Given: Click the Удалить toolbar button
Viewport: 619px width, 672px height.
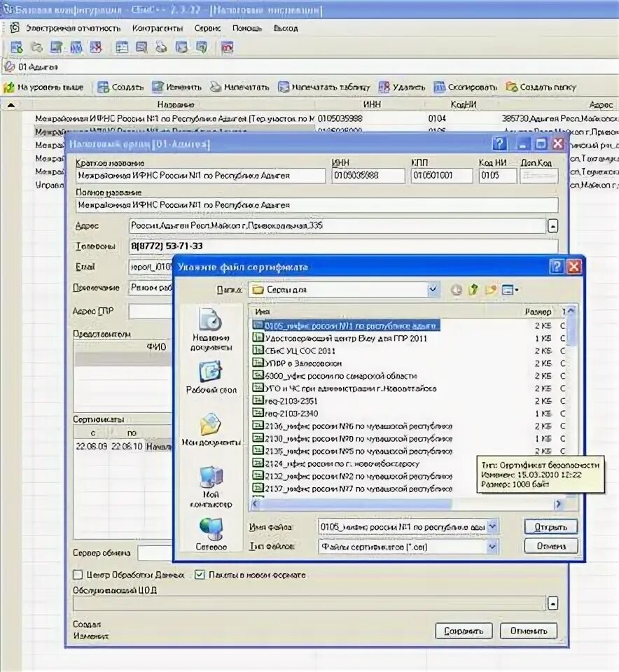Looking at the screenshot, I should 402,87.
